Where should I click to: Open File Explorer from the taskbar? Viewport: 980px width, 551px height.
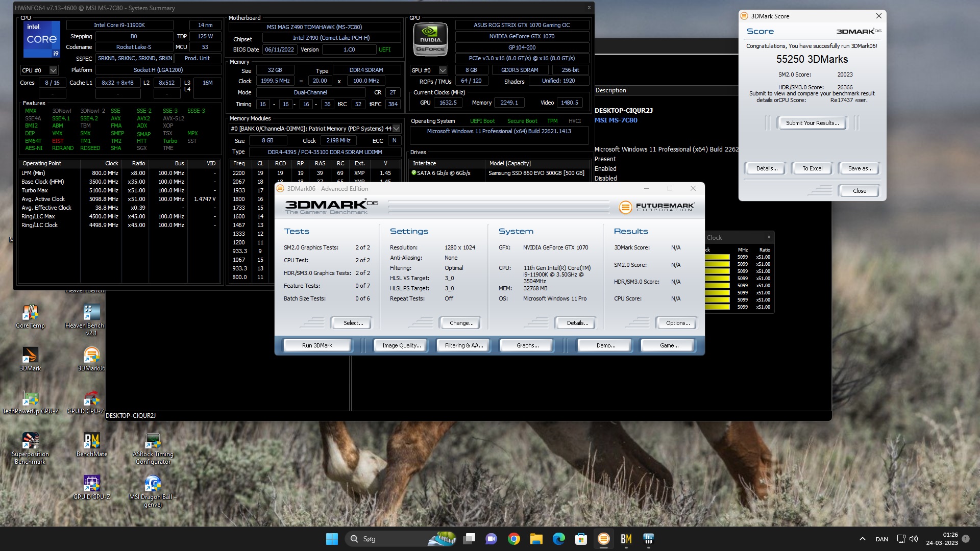click(536, 539)
